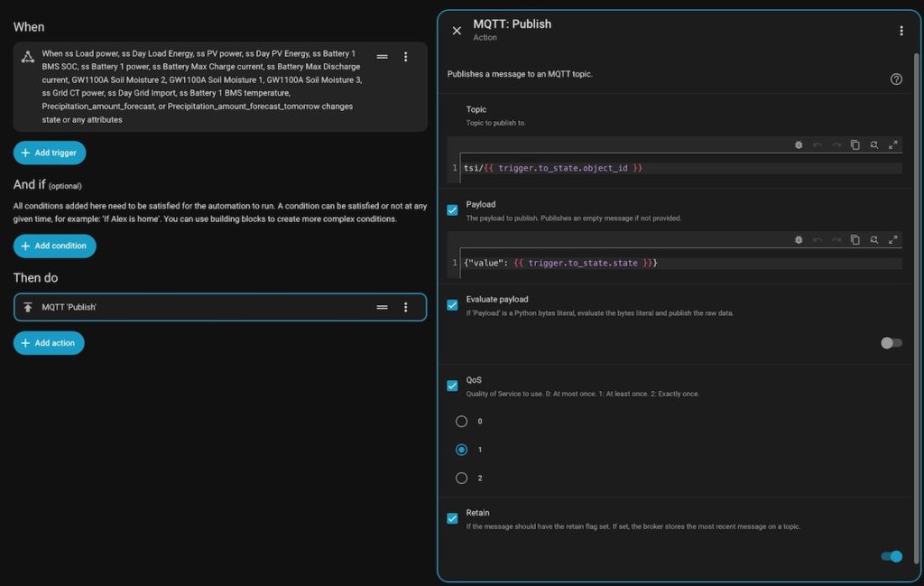Screen dimensions: 924x586
Task: Uncheck the Retain checkbox
Action: [452, 518]
